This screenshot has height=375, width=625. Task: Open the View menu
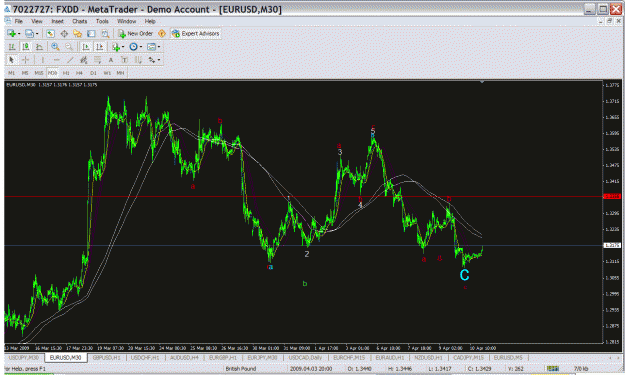coord(37,21)
